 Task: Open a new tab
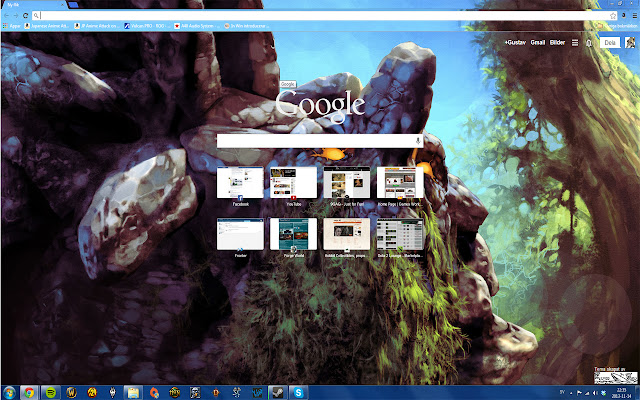pos(72,4)
